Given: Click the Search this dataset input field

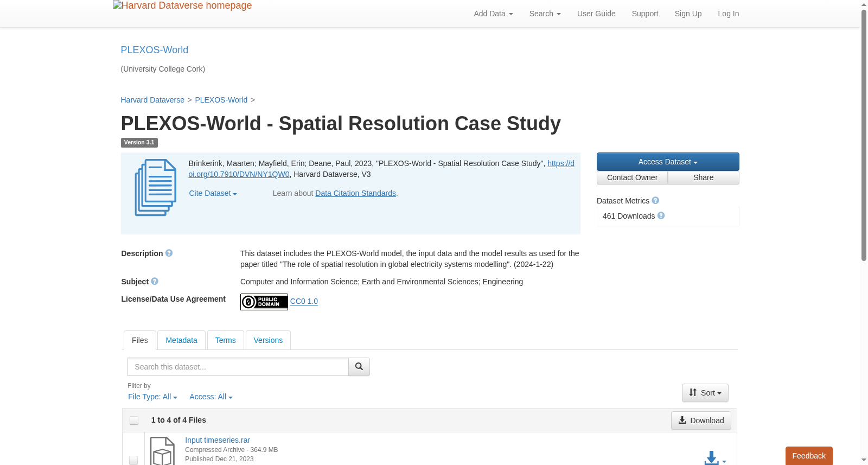Looking at the screenshot, I should click(x=238, y=367).
